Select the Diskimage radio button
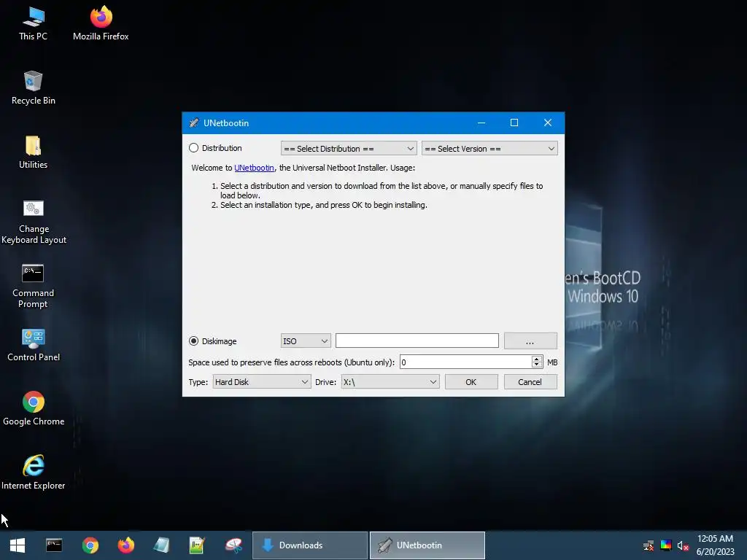 [193, 341]
